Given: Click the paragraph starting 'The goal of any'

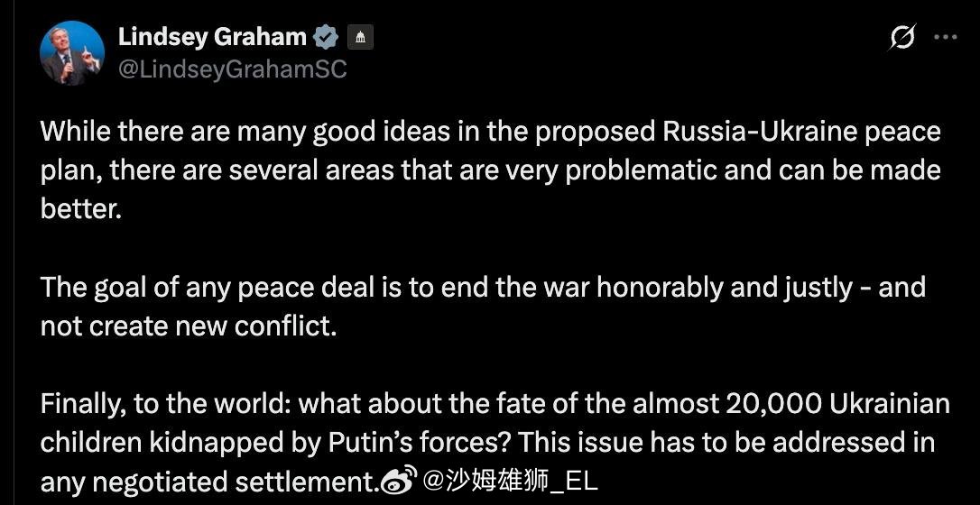Looking at the screenshot, I should point(483,306).
